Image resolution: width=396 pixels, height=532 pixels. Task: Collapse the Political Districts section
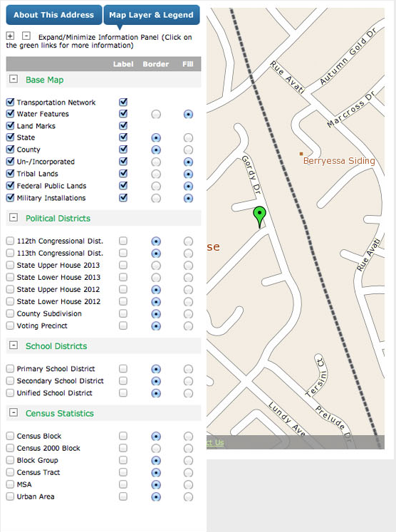pyautogui.click(x=14, y=217)
